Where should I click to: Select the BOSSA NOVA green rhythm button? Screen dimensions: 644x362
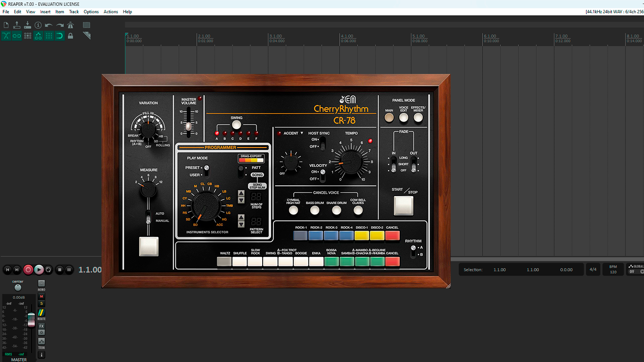[x=331, y=262]
